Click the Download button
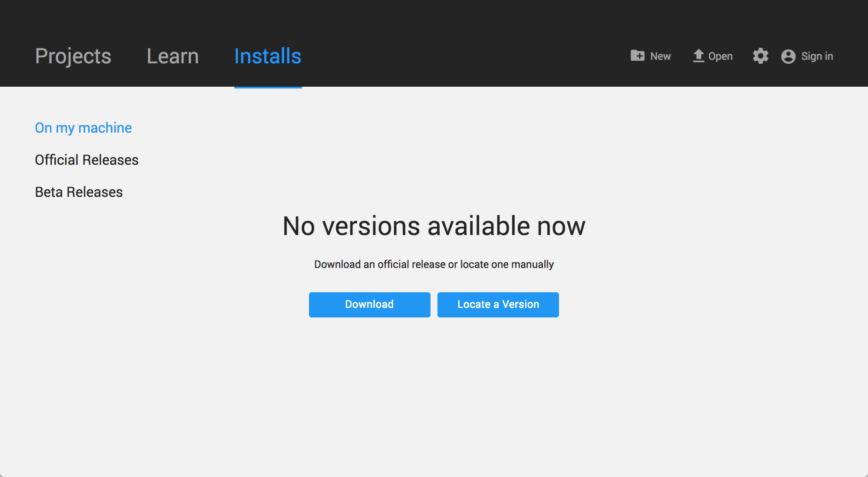Screen dimensions: 868x477 (x=370, y=304)
